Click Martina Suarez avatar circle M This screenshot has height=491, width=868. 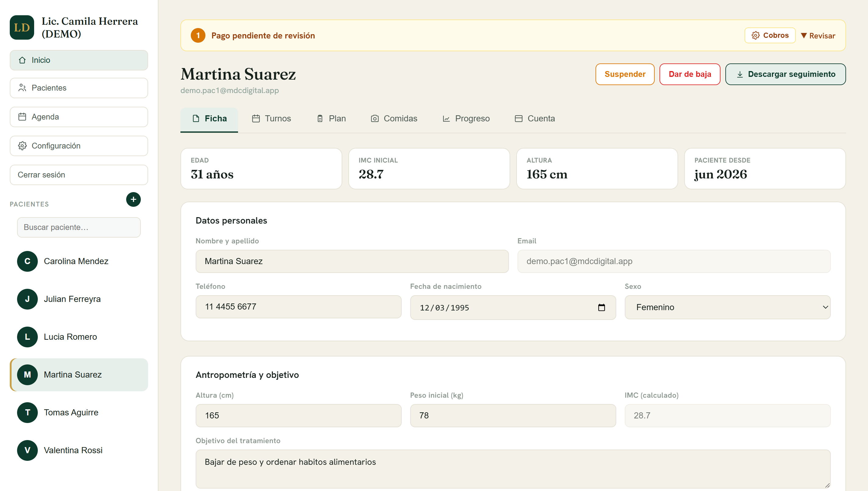pyautogui.click(x=27, y=374)
